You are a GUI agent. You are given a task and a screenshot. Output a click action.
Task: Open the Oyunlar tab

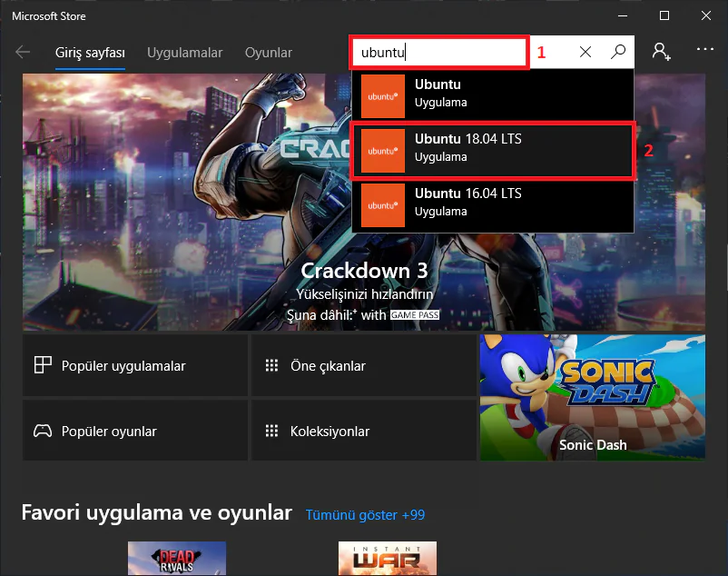point(269,53)
